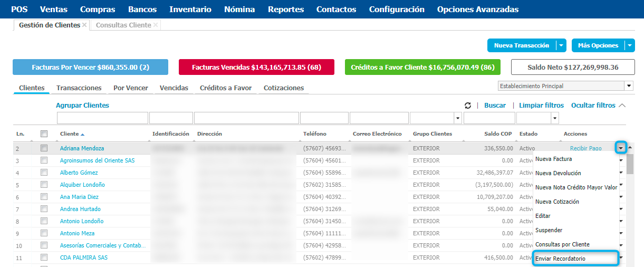Click the refresh icon beside Buscar
Screen dimensions: 644x267
tap(468, 106)
